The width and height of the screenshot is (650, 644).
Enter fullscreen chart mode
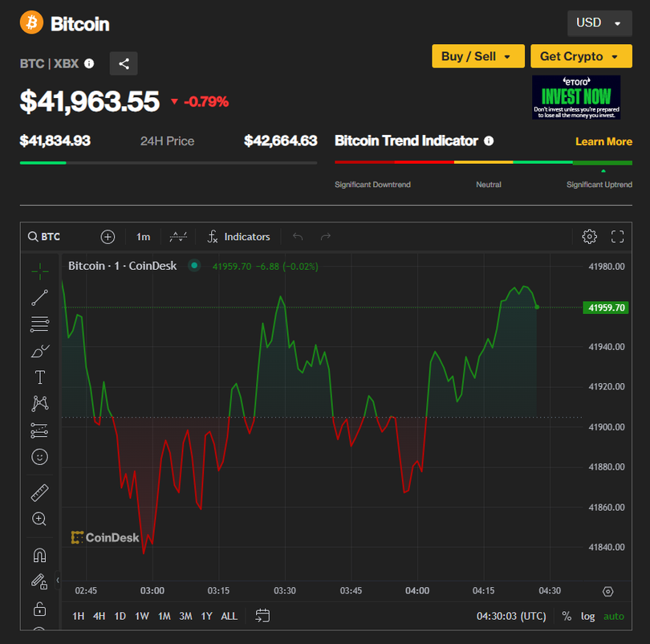pyautogui.click(x=617, y=237)
